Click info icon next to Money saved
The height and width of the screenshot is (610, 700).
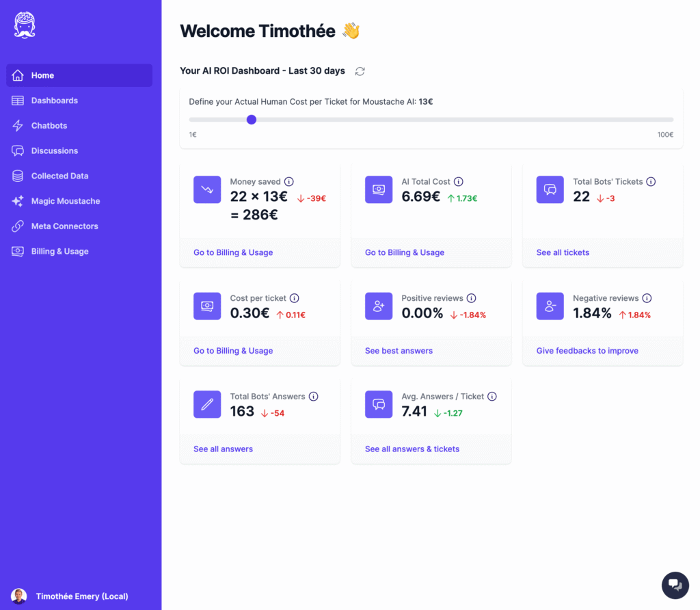(x=288, y=182)
